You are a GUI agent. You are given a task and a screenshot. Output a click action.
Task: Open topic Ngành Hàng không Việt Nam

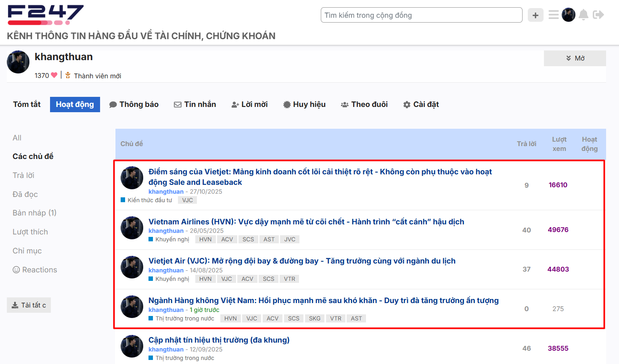[x=324, y=301]
